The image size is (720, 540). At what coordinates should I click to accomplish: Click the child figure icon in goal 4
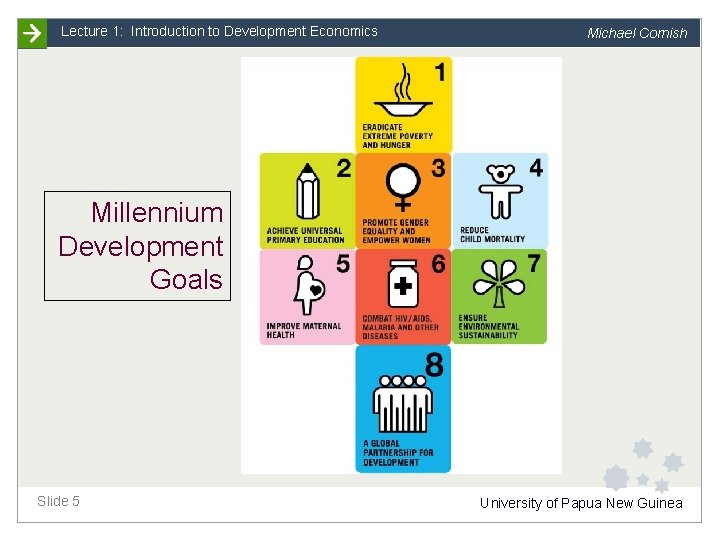[x=500, y=191]
